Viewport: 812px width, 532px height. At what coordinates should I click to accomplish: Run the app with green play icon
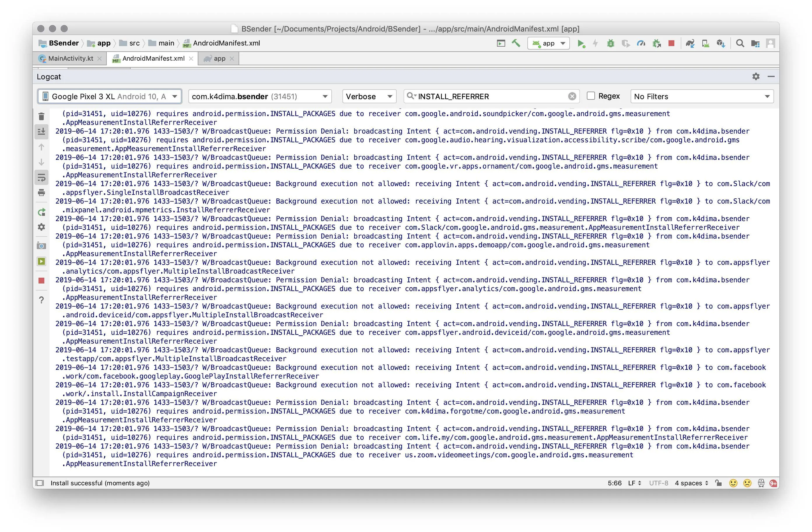(580, 43)
